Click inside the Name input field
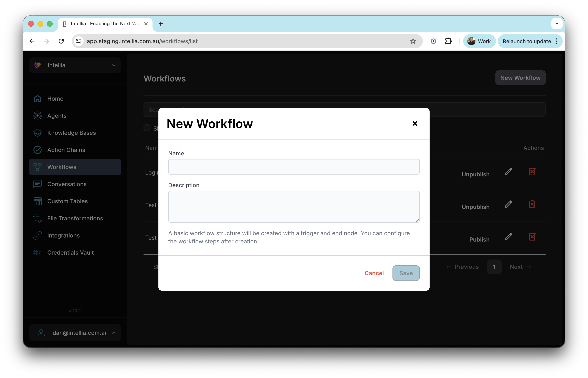 (x=294, y=167)
